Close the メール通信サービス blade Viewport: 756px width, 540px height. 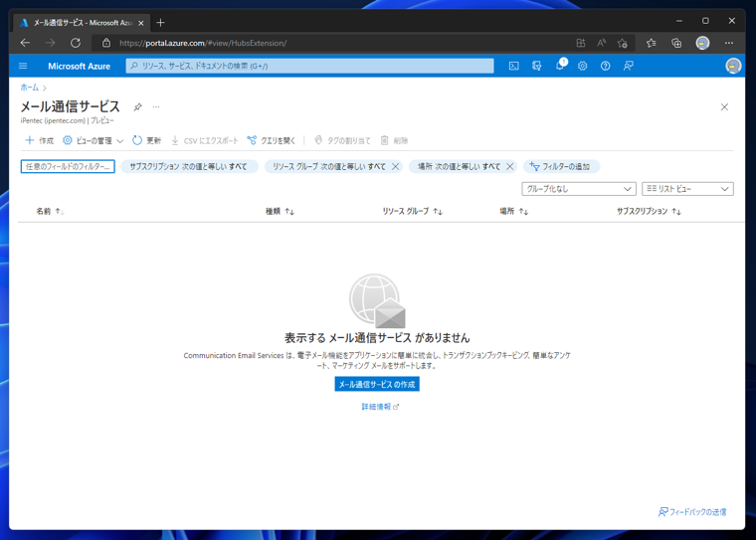click(724, 107)
